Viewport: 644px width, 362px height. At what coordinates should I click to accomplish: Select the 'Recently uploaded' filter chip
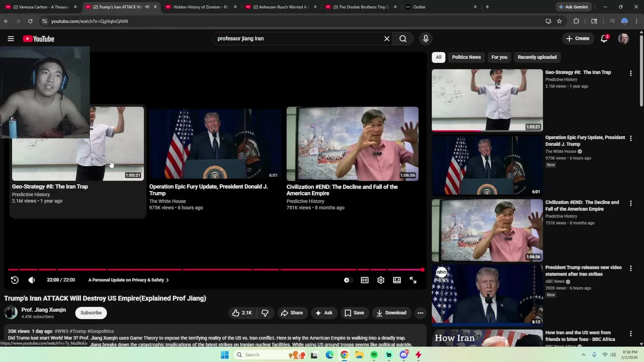point(537,57)
